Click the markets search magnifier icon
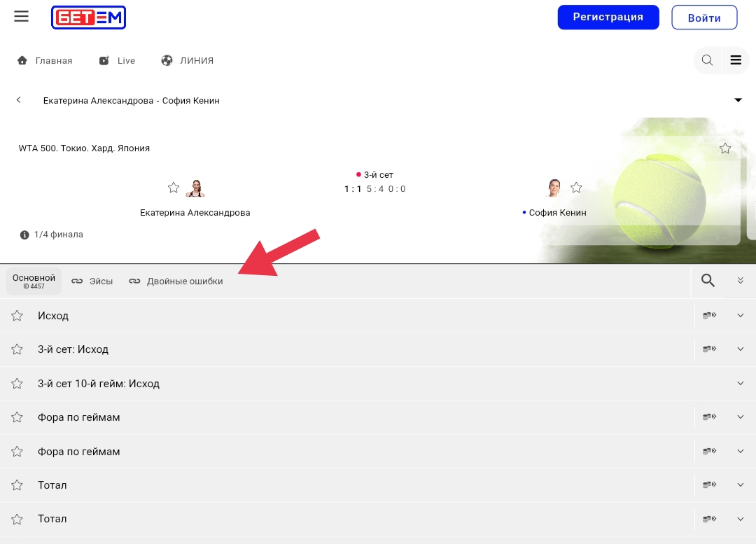 [708, 281]
